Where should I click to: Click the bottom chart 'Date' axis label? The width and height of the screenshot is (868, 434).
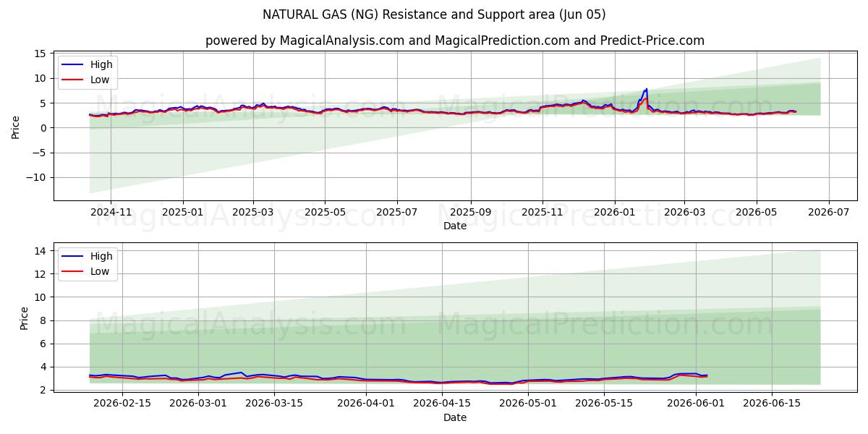point(455,418)
